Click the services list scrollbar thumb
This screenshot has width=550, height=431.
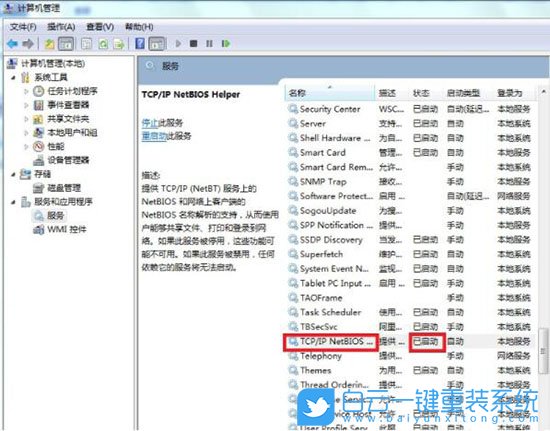click(x=543, y=351)
